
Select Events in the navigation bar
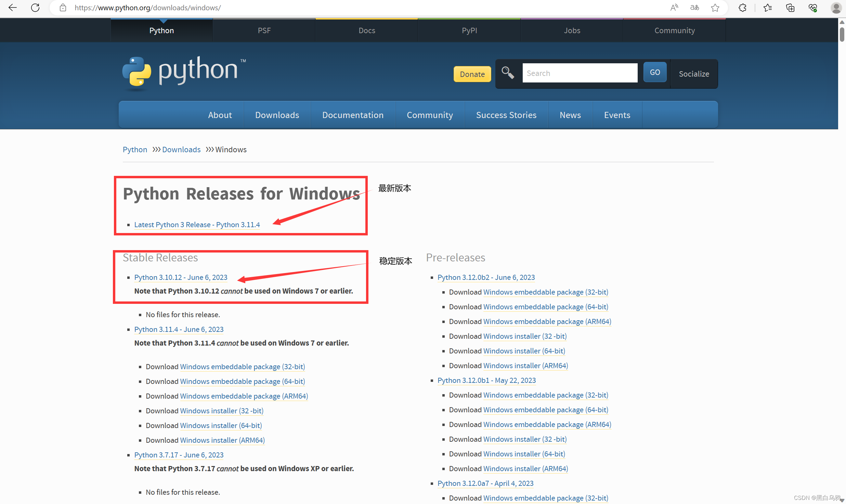pyautogui.click(x=617, y=115)
